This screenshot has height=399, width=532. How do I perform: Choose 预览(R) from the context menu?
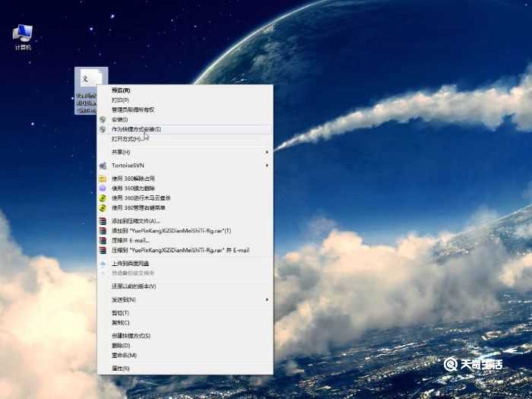[185, 90]
